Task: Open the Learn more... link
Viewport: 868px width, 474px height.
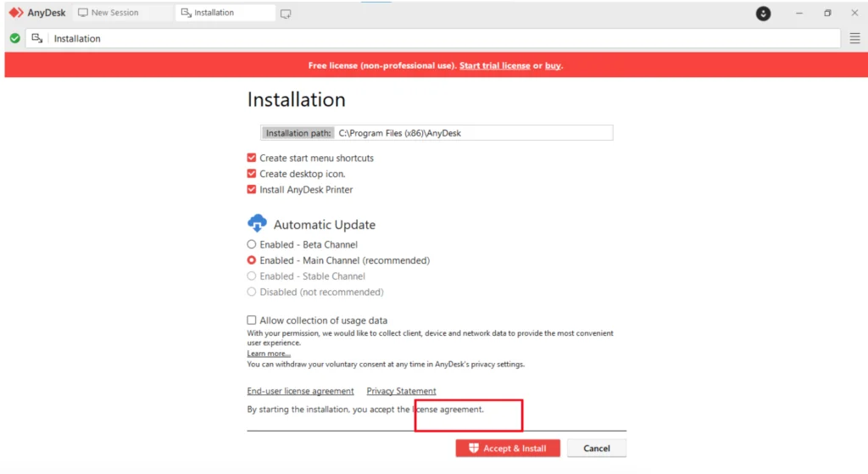Action: [x=269, y=354]
